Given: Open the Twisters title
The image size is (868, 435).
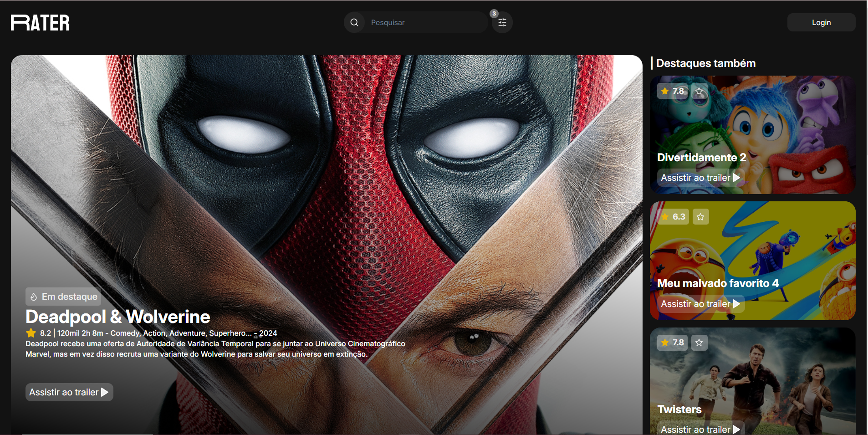Looking at the screenshot, I should pos(679,409).
